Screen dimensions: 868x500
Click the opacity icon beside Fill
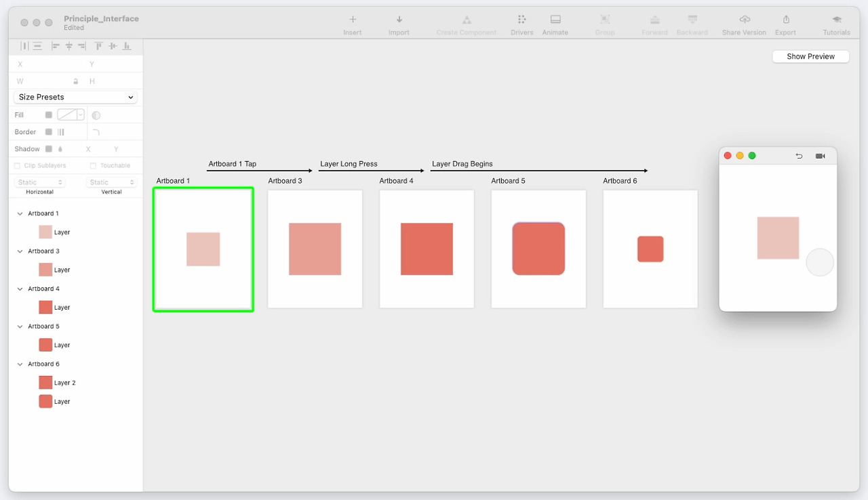pos(96,115)
